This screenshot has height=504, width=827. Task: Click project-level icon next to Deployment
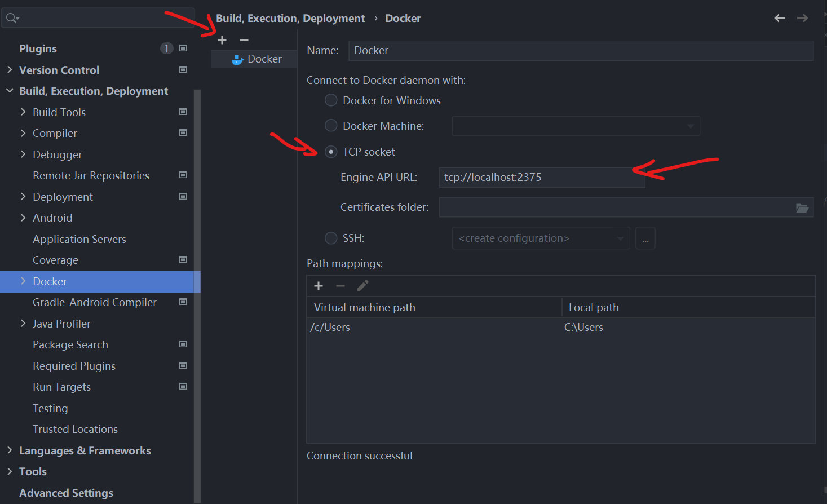click(183, 196)
